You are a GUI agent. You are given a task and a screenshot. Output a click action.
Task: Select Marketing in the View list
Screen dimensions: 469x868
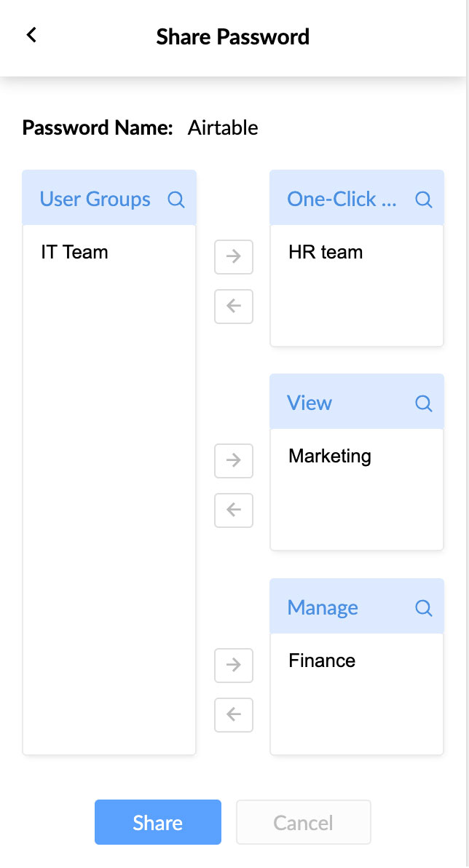point(330,457)
